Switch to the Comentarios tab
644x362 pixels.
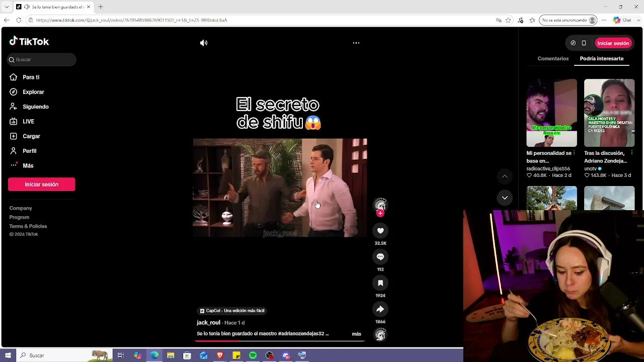coord(553,59)
